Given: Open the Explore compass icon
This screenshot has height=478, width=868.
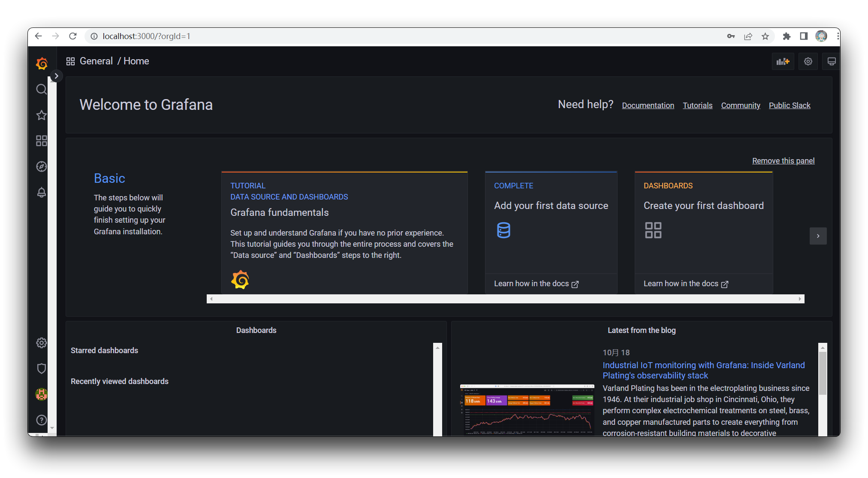Looking at the screenshot, I should pos(41,166).
